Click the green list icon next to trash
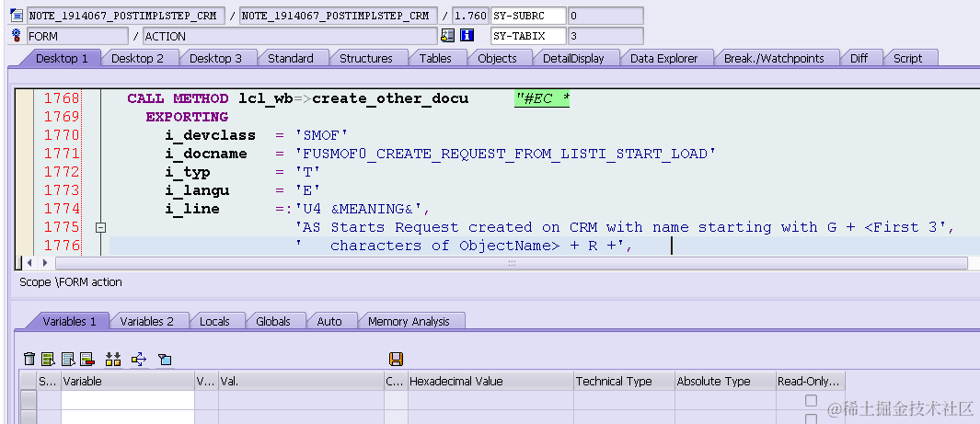This screenshot has height=424, width=980. click(x=48, y=359)
